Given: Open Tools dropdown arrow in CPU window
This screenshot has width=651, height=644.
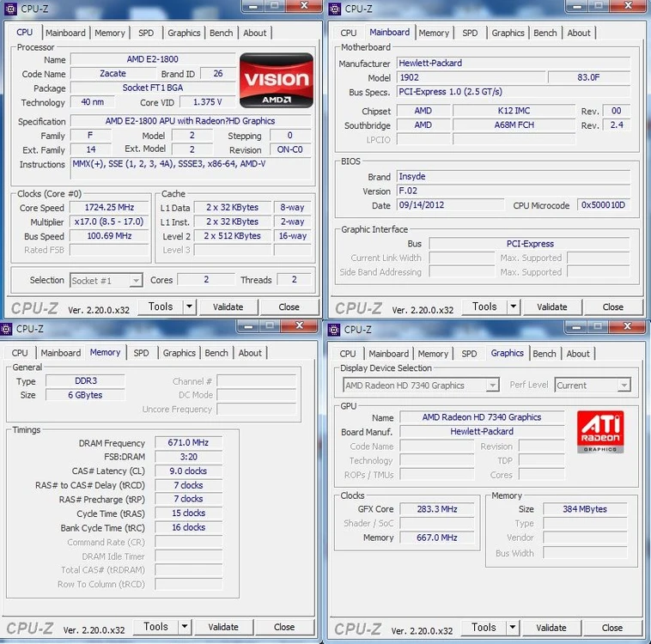Looking at the screenshot, I should [189, 307].
